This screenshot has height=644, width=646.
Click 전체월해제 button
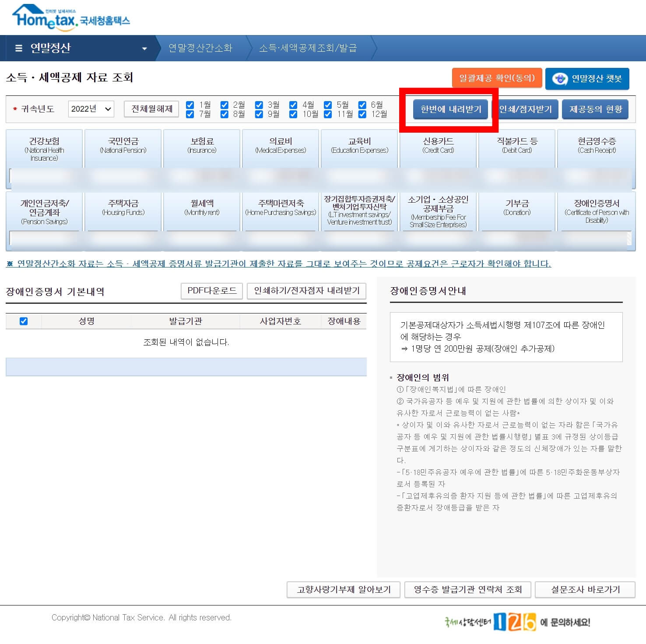[x=151, y=109]
